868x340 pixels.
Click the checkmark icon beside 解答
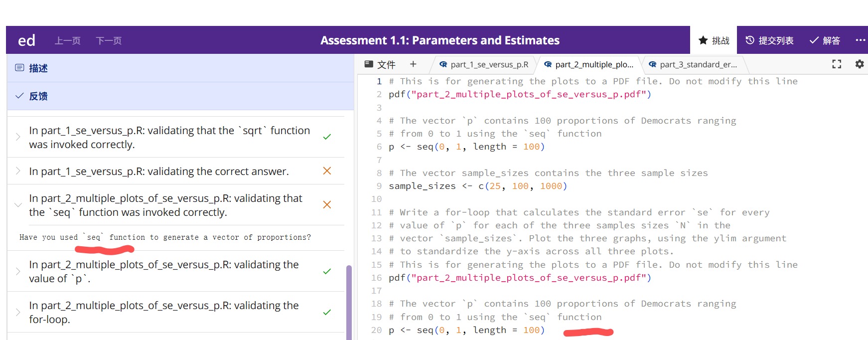[814, 40]
